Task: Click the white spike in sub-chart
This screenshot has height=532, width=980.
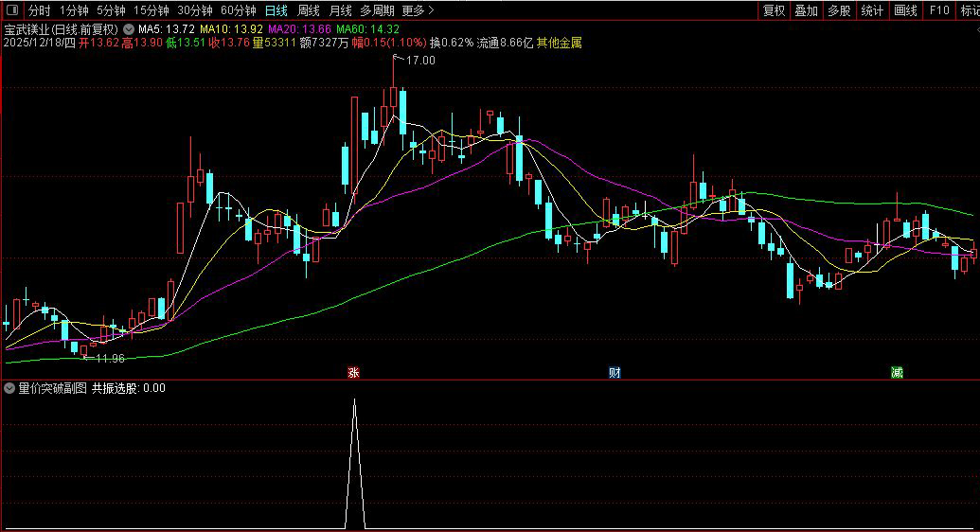Action: [355, 463]
